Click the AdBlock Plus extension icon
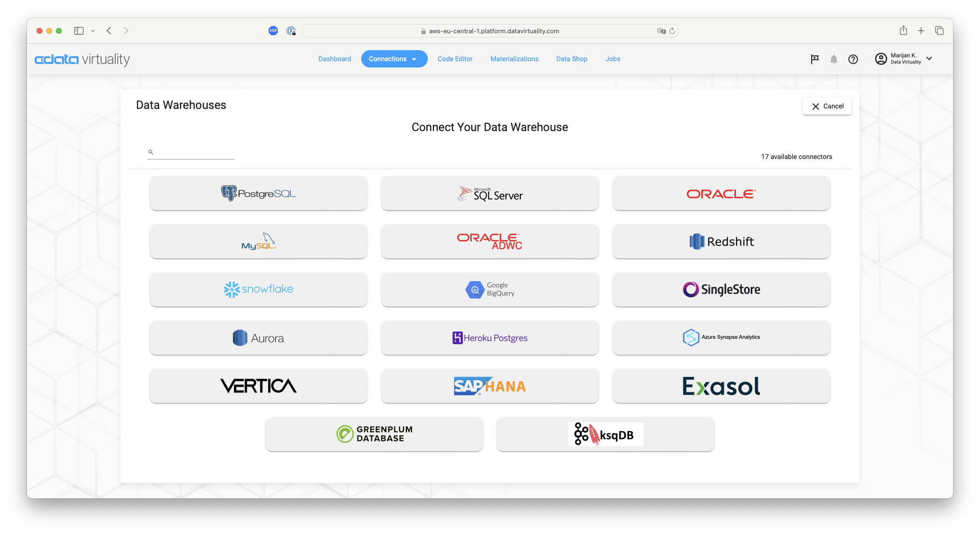 273,31
